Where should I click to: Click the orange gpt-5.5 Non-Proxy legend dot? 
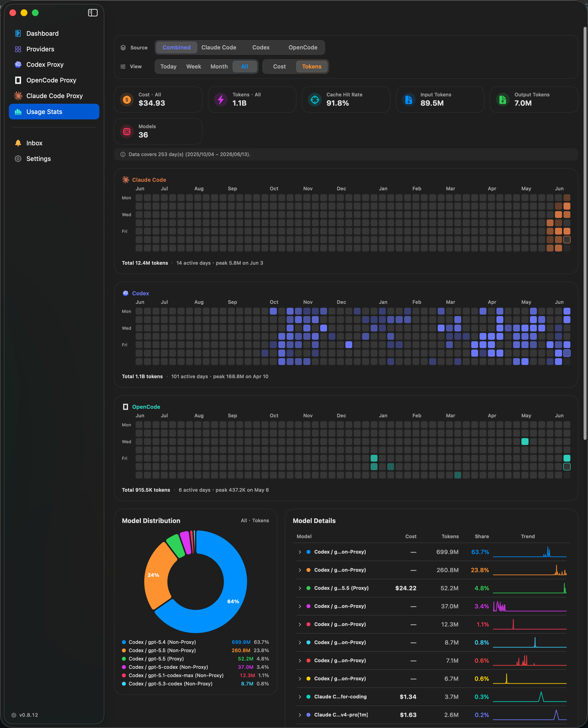click(124, 650)
